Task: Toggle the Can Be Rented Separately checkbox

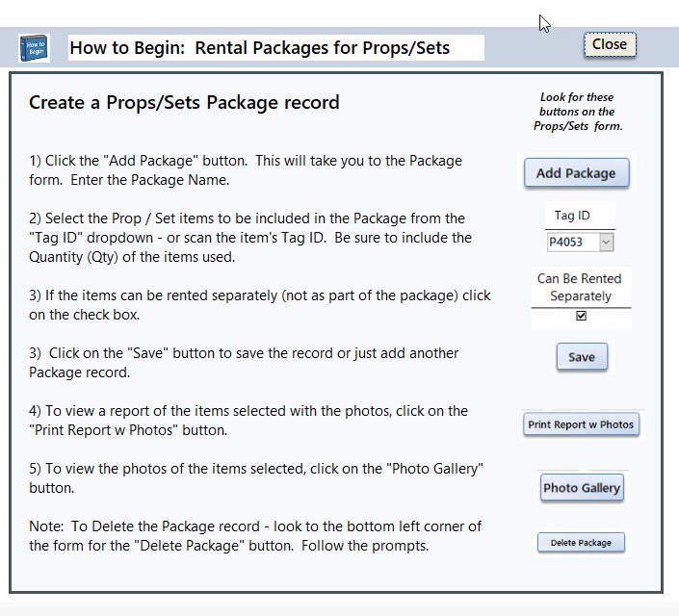Action: [x=581, y=316]
